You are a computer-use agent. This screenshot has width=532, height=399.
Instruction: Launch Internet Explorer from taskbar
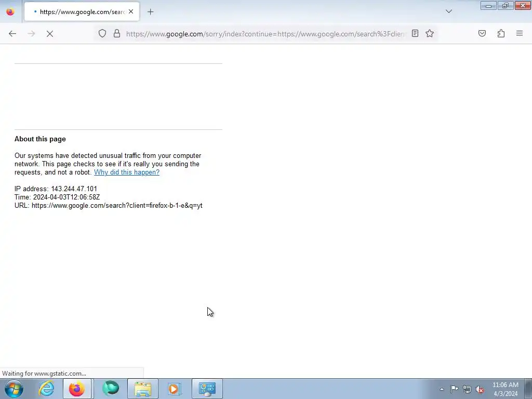coord(46,389)
